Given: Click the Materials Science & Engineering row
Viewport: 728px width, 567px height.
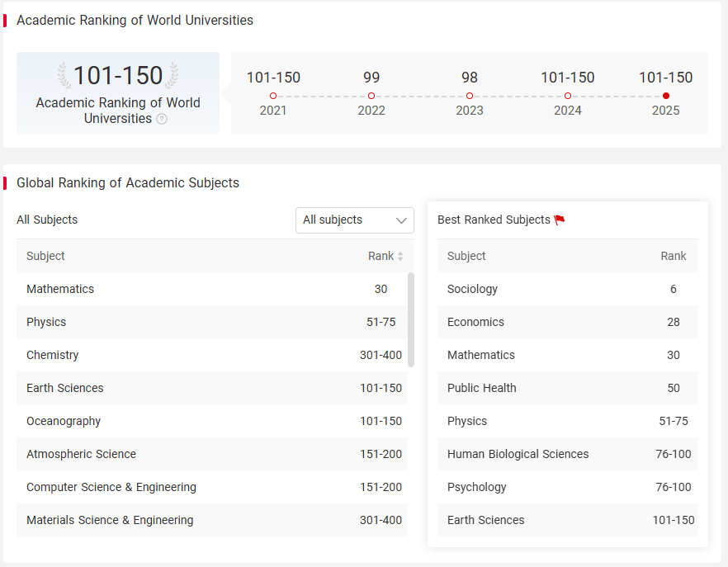Looking at the screenshot, I should tap(212, 520).
